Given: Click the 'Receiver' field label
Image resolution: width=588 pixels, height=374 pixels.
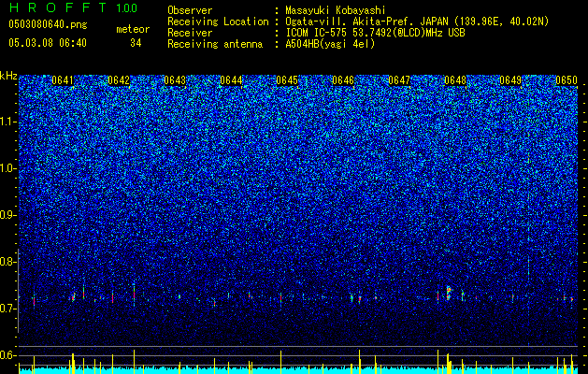Looking at the screenshot, I should [190, 33].
